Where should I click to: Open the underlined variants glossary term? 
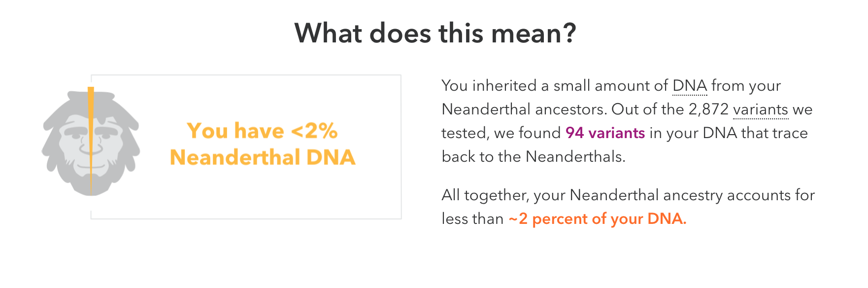[x=761, y=109]
